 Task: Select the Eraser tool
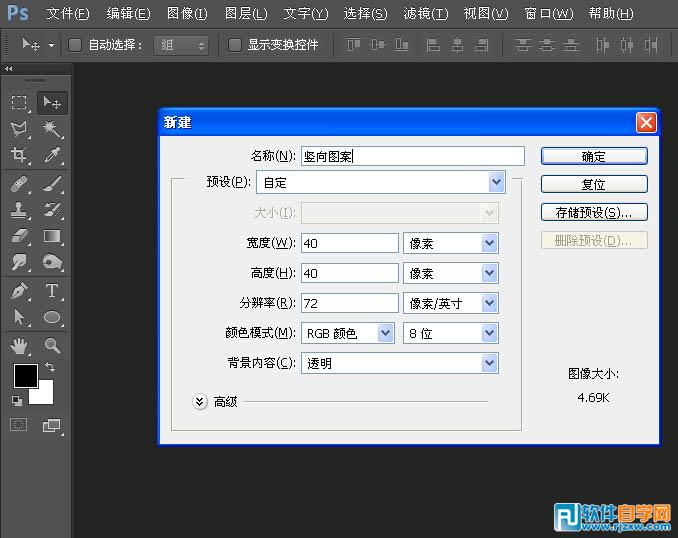coord(19,236)
